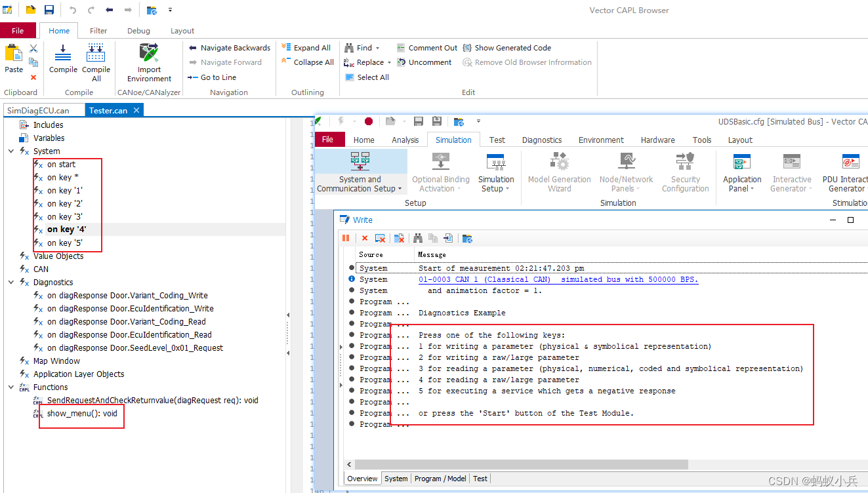This screenshot has height=493, width=868.
Task: Open the Filter ribbon tab
Action: [x=98, y=31]
